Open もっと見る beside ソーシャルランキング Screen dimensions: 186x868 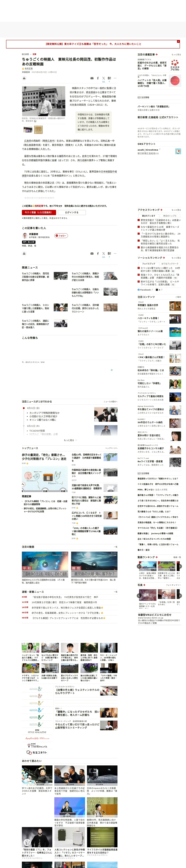(176, 258)
